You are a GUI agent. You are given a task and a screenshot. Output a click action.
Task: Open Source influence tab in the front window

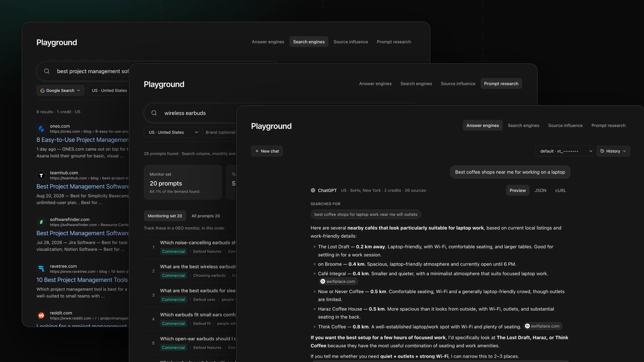(565, 125)
